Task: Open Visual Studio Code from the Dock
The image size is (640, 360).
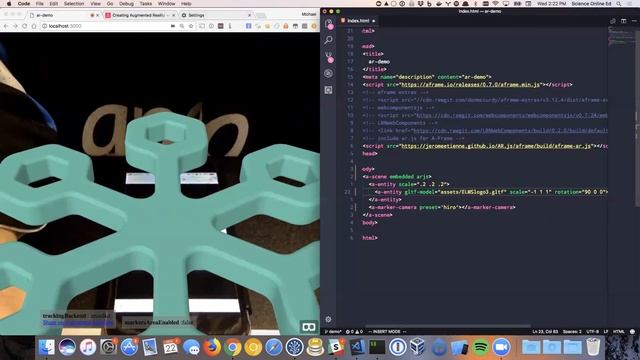Action: coord(357,347)
